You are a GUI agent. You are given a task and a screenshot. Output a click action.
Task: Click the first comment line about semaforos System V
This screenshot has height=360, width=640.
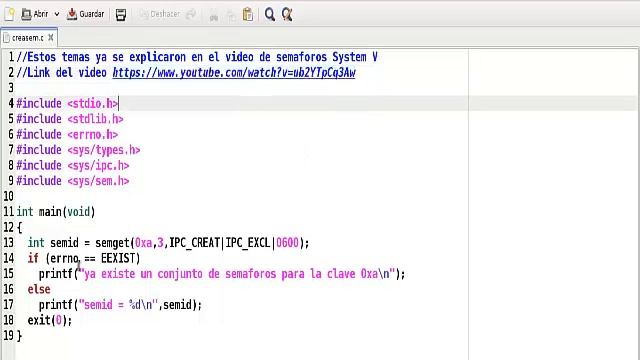tap(197, 57)
